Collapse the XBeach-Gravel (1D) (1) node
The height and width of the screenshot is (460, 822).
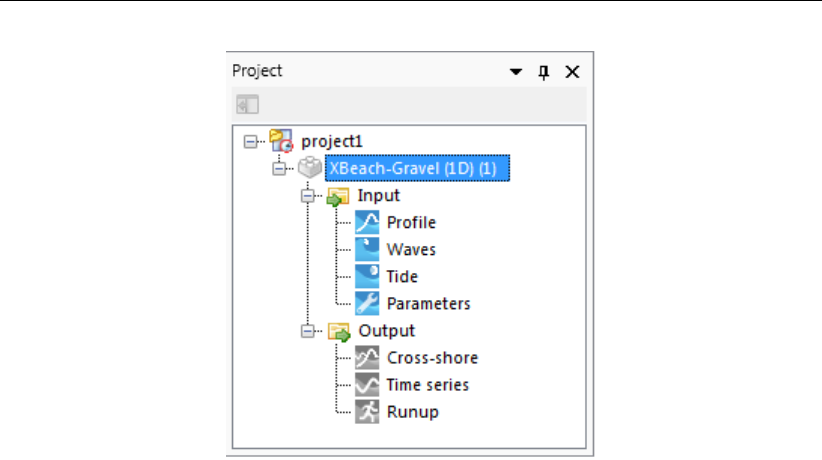(x=279, y=169)
